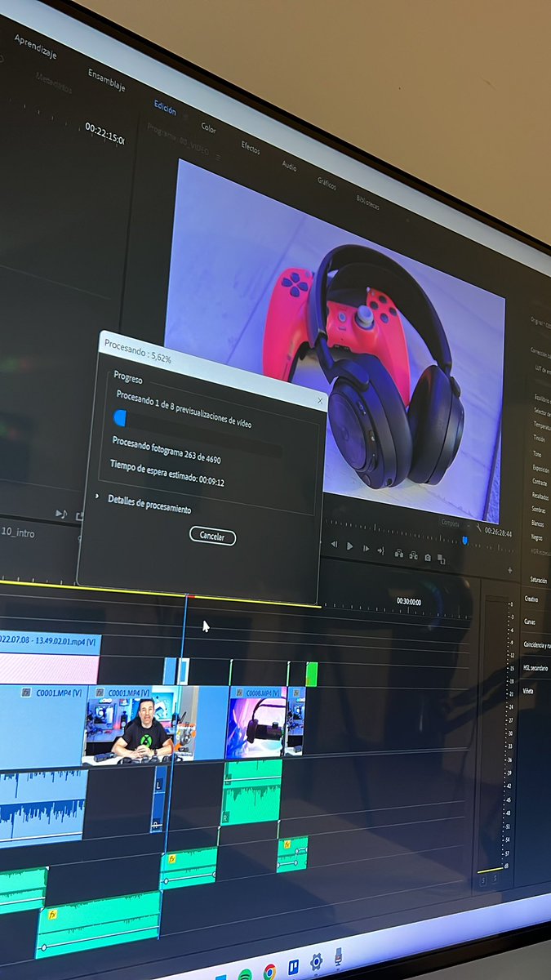Image resolution: width=551 pixels, height=980 pixels.
Task: Open the Button Editor plus icon
Action: click(510, 570)
